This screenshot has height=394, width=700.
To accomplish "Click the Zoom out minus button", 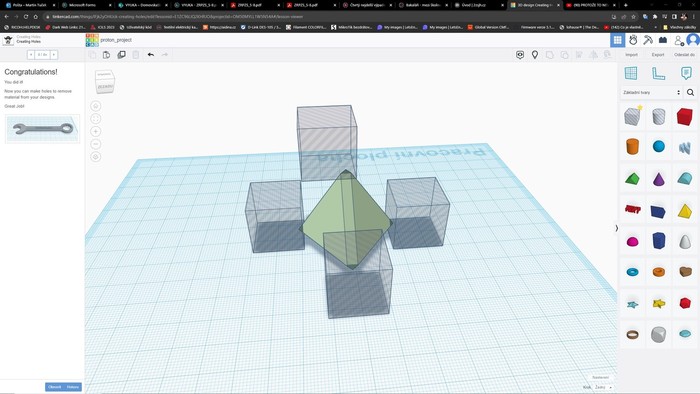I will (96, 144).
